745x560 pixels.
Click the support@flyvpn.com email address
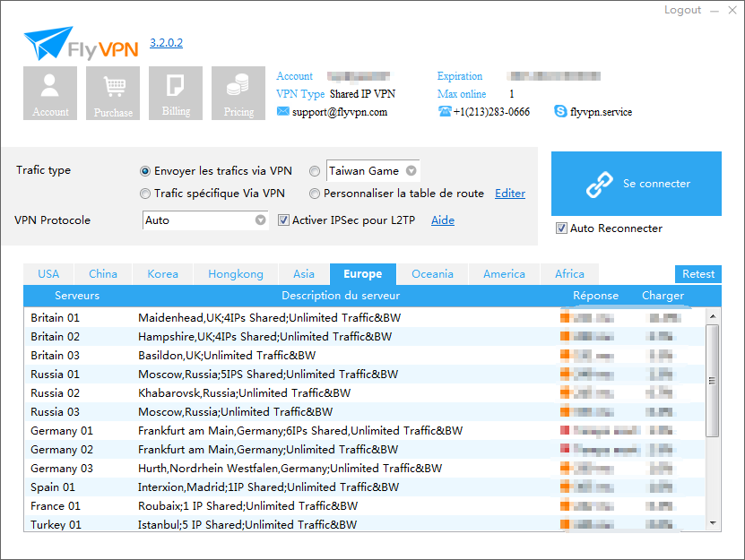point(339,112)
